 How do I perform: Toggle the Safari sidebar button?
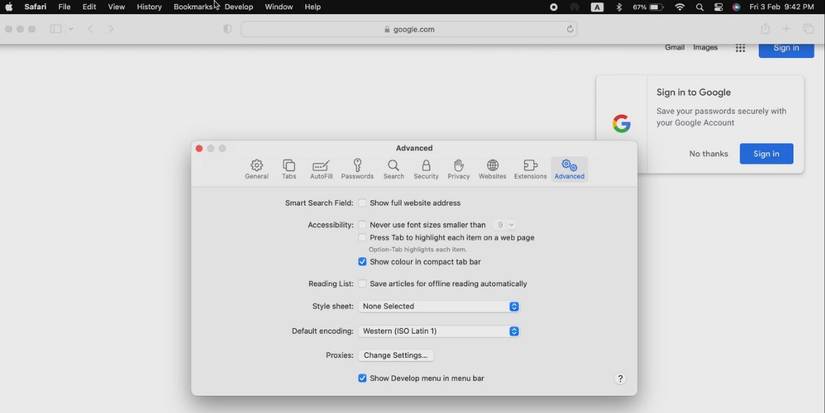55,29
